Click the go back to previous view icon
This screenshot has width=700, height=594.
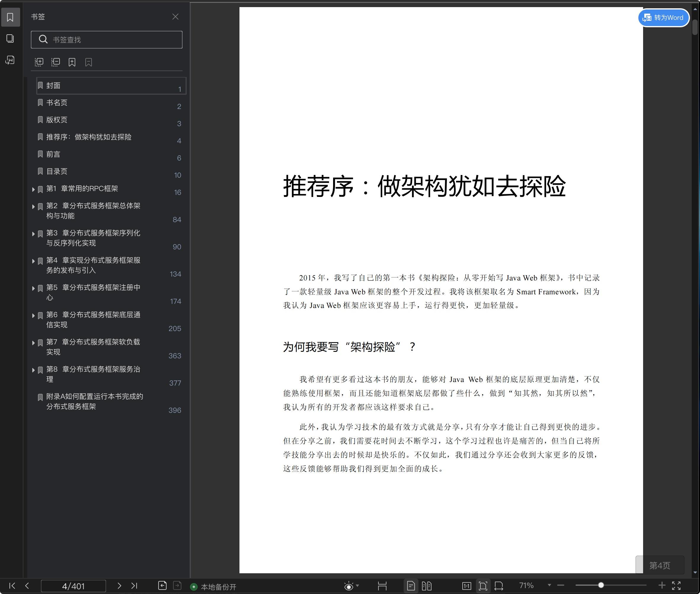pos(162,586)
